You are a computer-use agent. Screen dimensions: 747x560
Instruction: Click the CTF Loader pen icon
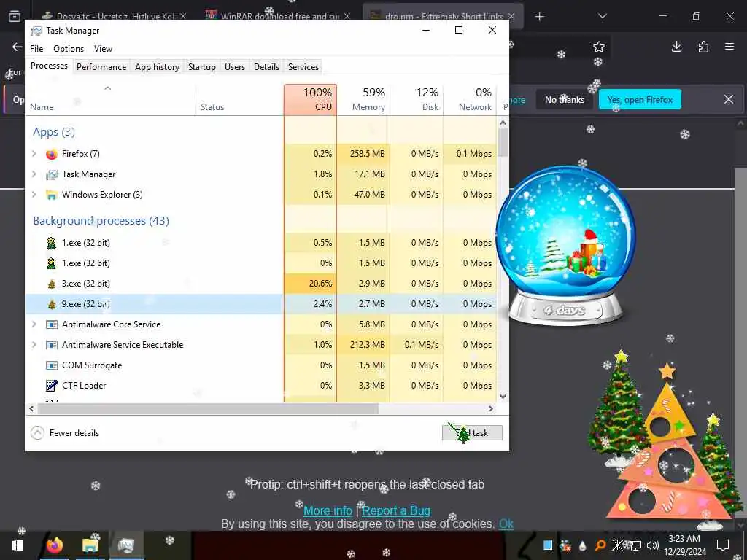[x=52, y=386]
